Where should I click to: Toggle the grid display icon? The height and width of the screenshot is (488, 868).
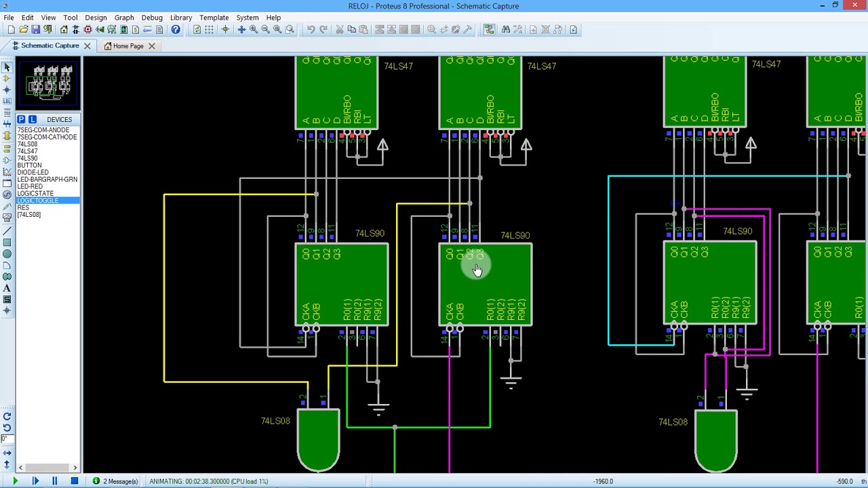click(x=210, y=29)
